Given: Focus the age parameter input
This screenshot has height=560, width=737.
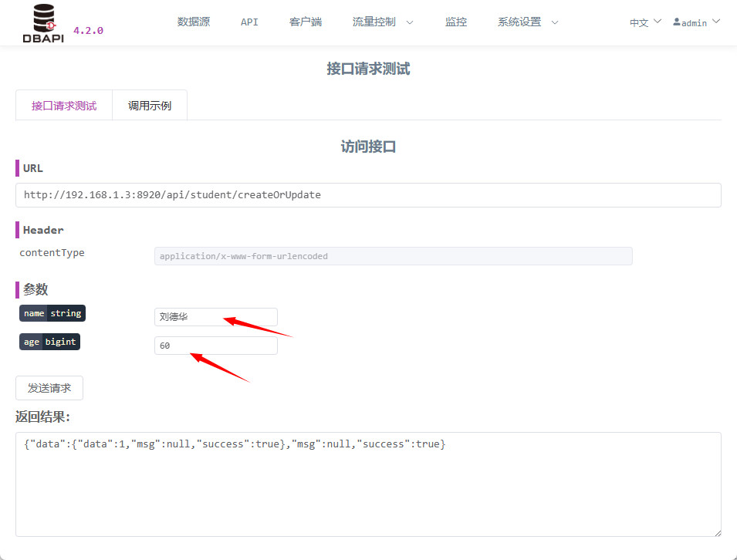Looking at the screenshot, I should [x=216, y=346].
